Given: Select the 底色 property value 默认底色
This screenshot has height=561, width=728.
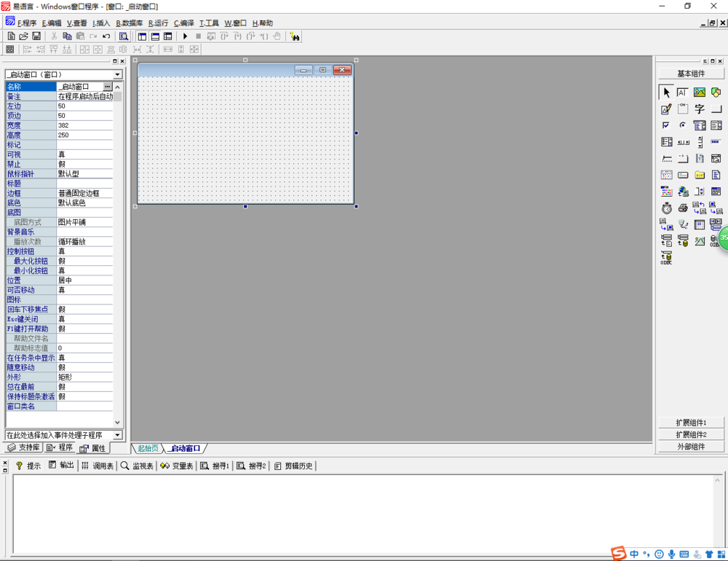Looking at the screenshot, I should click(x=84, y=203).
